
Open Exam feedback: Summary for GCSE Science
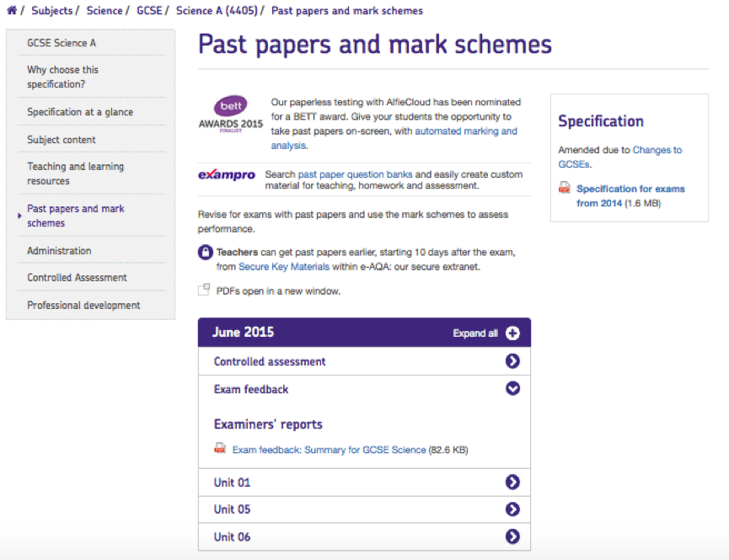[330, 450]
